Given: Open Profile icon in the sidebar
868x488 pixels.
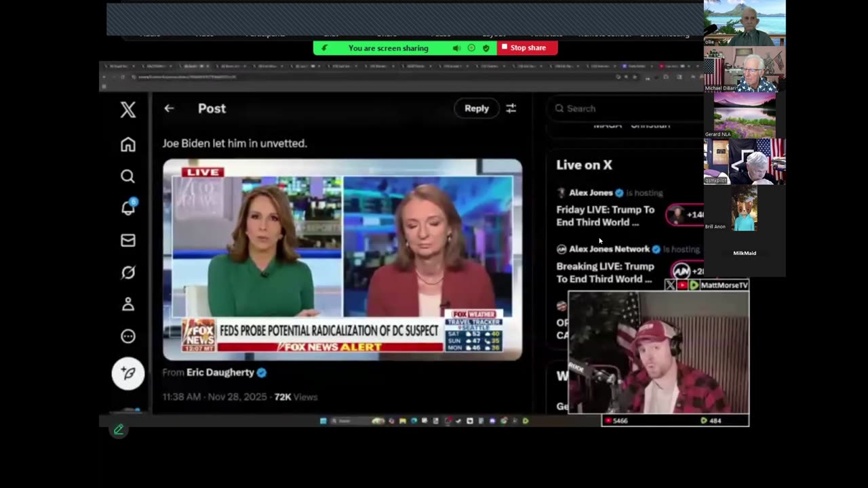Looking at the screenshot, I should coord(128,304).
